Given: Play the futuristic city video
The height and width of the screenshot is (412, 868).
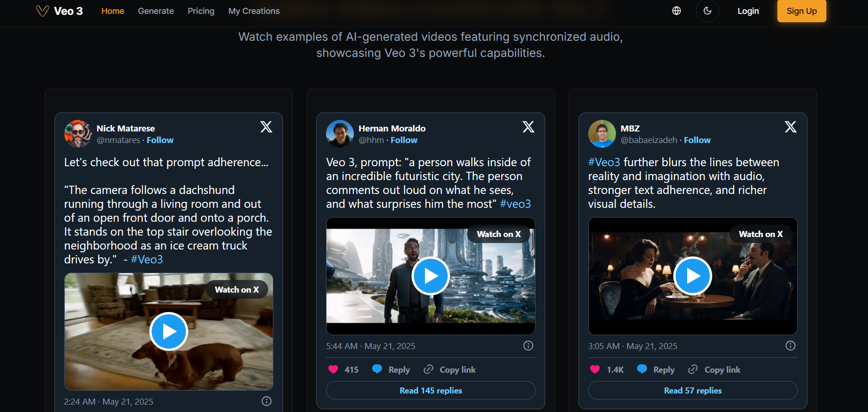Looking at the screenshot, I should point(431,276).
